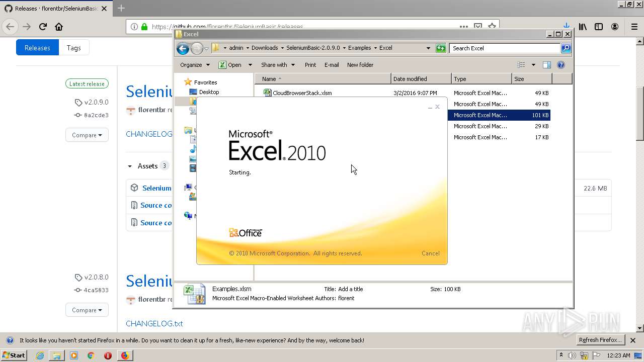Click Firefox back arrow button
The height and width of the screenshot is (362, 644).
tap(10, 27)
